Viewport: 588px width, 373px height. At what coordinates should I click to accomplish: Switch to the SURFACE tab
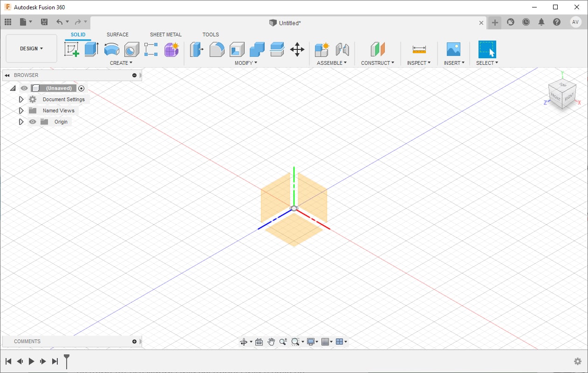coord(117,35)
